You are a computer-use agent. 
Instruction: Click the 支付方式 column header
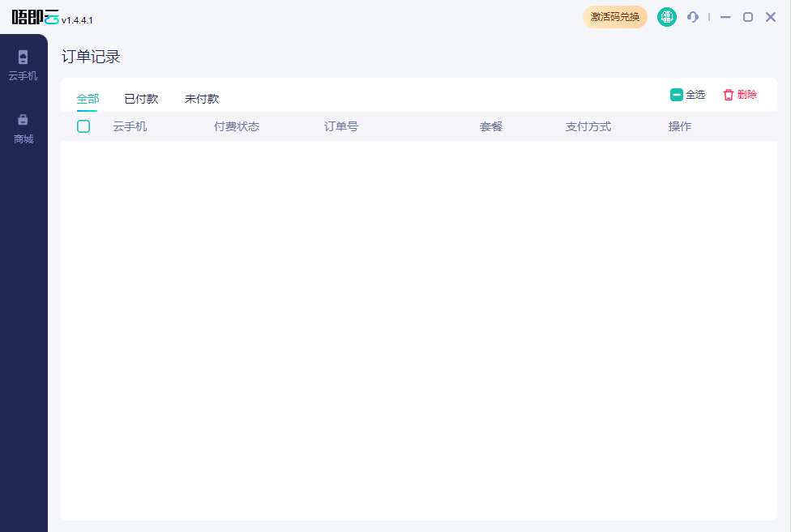(588, 126)
